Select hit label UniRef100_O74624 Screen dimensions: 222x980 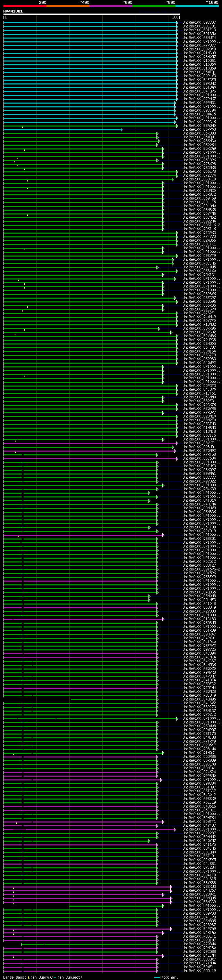(199, 772)
